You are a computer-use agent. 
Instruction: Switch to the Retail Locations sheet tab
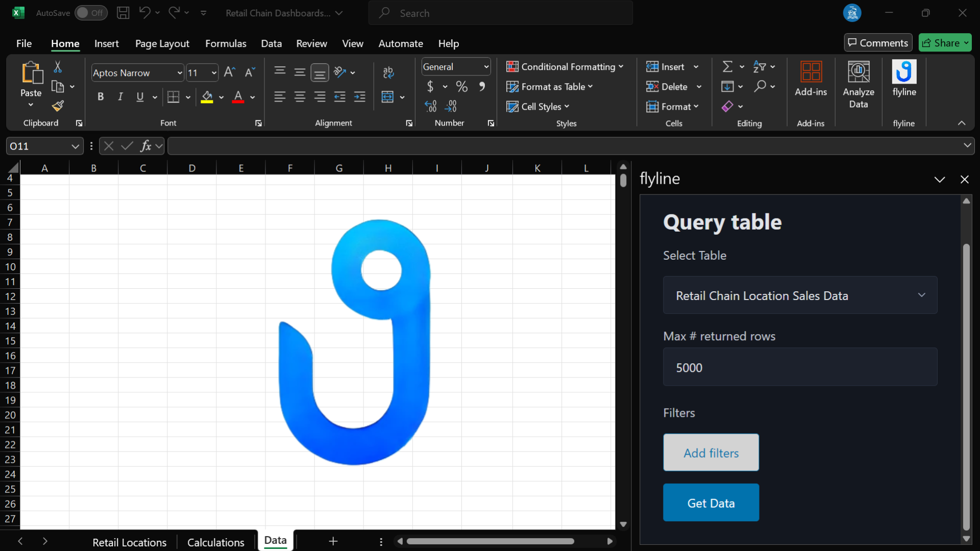point(130,541)
